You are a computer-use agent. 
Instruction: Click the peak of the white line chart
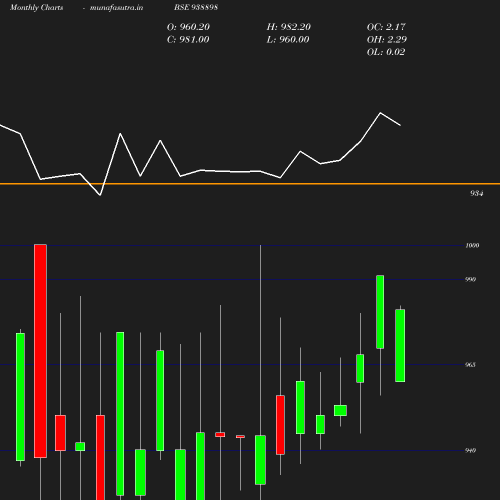pos(380,113)
